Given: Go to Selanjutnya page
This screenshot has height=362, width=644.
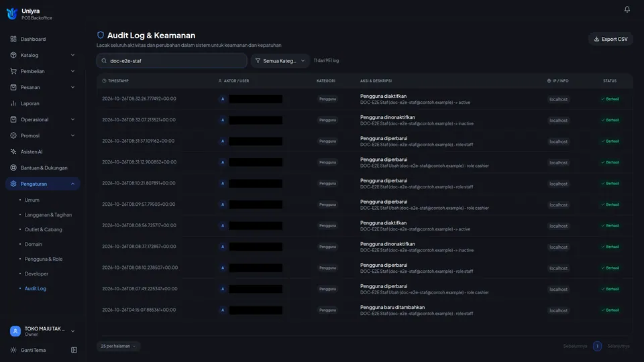Looking at the screenshot, I should point(618,346).
